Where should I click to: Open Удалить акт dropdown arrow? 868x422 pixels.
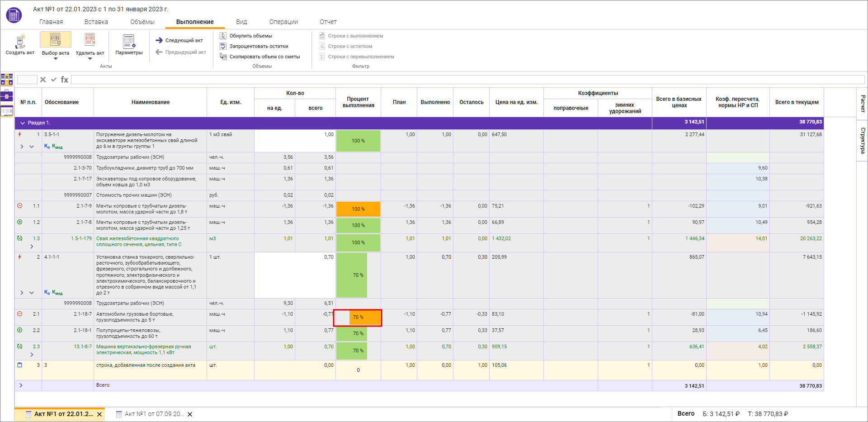tap(90, 59)
